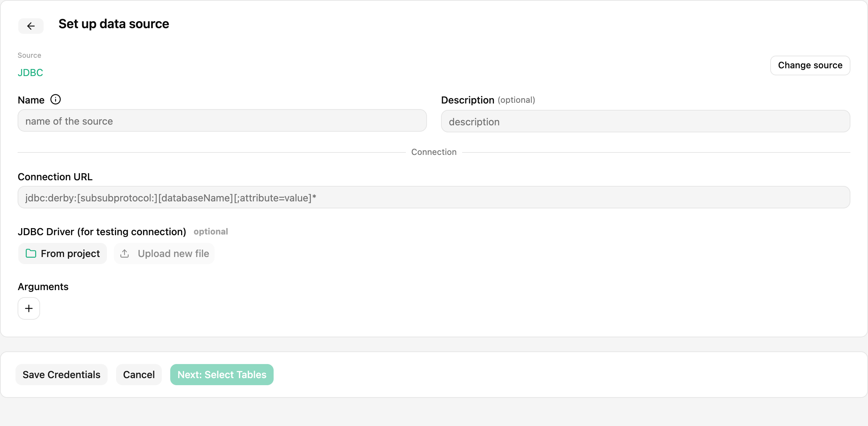Proceed with Next: Select Tables
Image resolution: width=868 pixels, height=426 pixels.
[x=222, y=375]
